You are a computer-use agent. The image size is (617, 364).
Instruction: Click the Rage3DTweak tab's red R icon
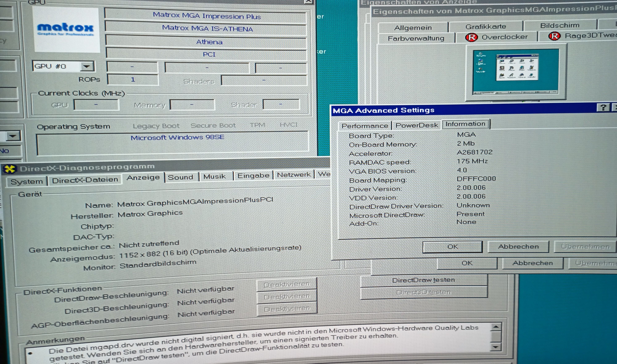click(555, 36)
